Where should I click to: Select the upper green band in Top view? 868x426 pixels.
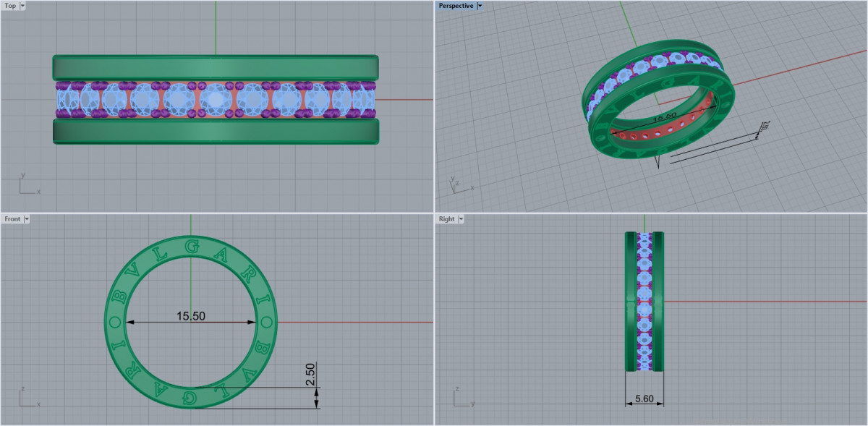point(216,67)
